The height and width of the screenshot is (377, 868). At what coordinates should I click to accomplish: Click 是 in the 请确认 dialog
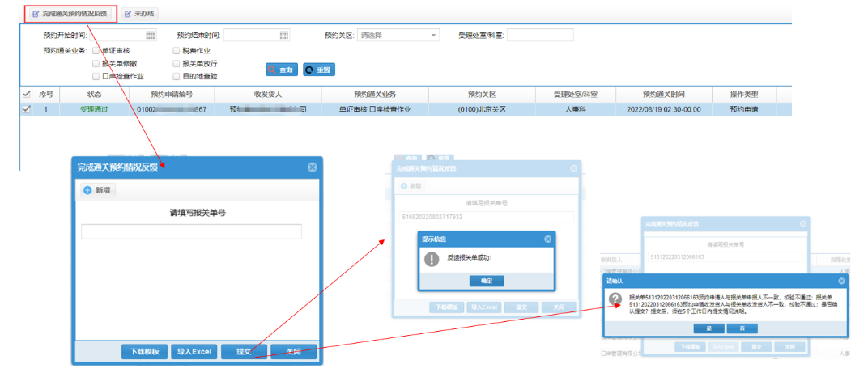pyautogui.click(x=708, y=328)
